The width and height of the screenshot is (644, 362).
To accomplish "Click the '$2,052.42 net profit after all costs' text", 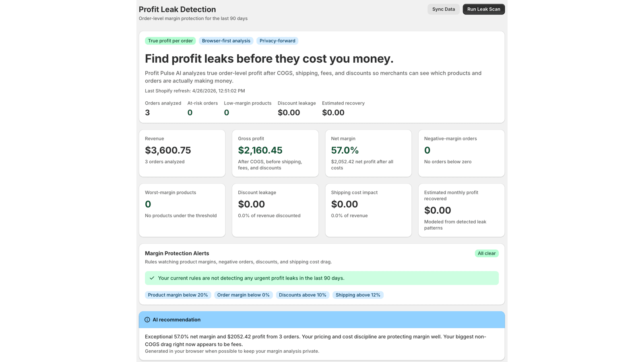I will [x=362, y=165].
